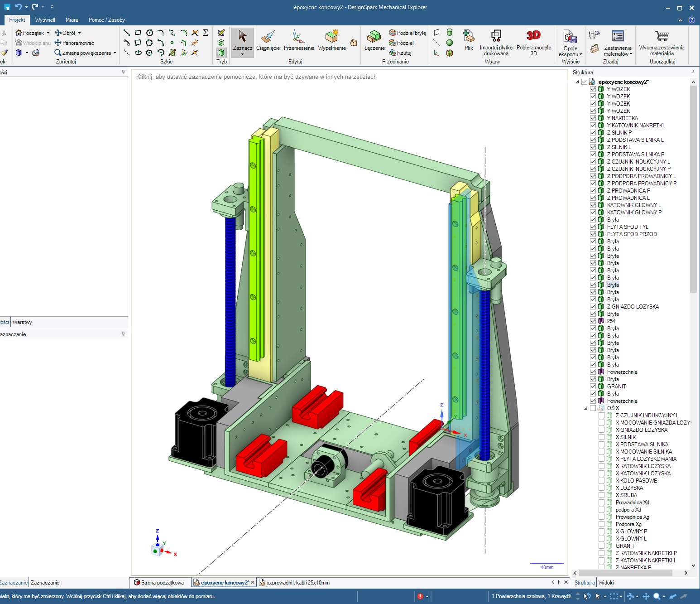Check the X SRUBA checkbox

(x=601, y=495)
